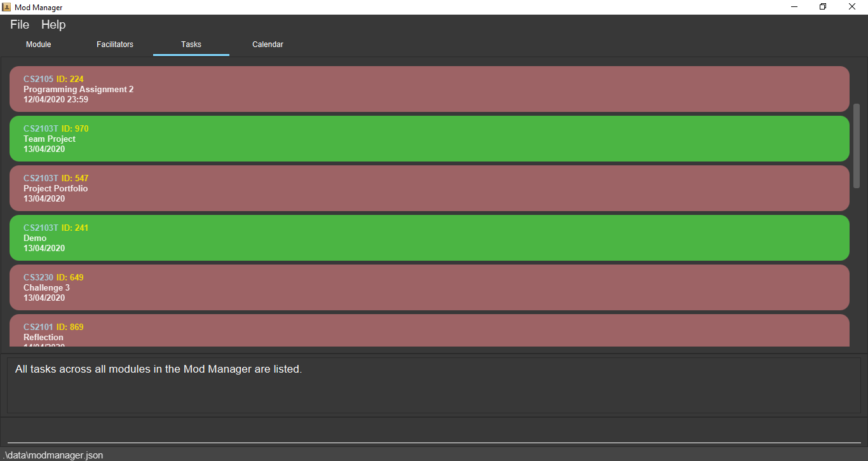Click the data\modmanager.json status bar path
The height and width of the screenshot is (461, 868).
pyautogui.click(x=52, y=455)
